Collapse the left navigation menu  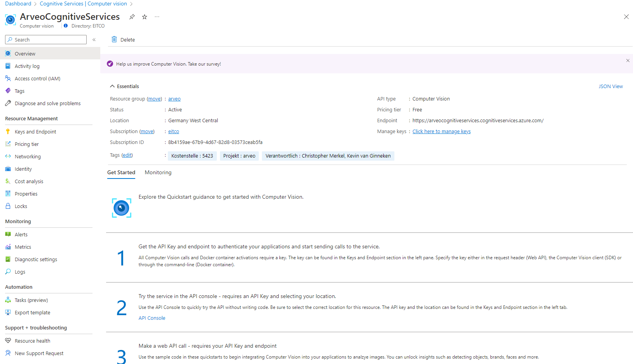pyautogui.click(x=94, y=40)
